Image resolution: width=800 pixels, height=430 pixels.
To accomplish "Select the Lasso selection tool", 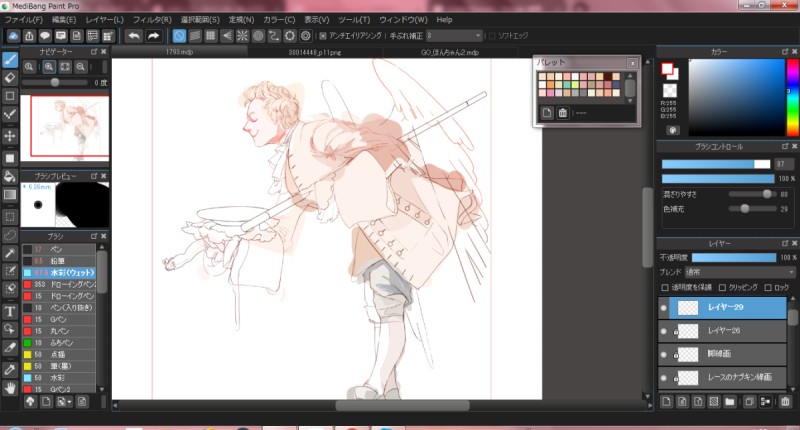I will click(10, 235).
